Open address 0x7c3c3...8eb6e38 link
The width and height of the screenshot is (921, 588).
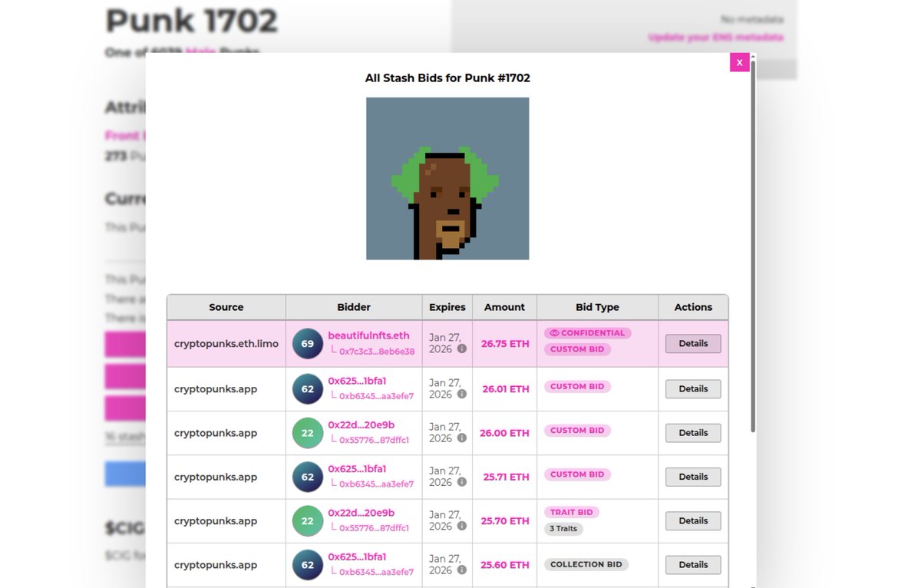377,352
